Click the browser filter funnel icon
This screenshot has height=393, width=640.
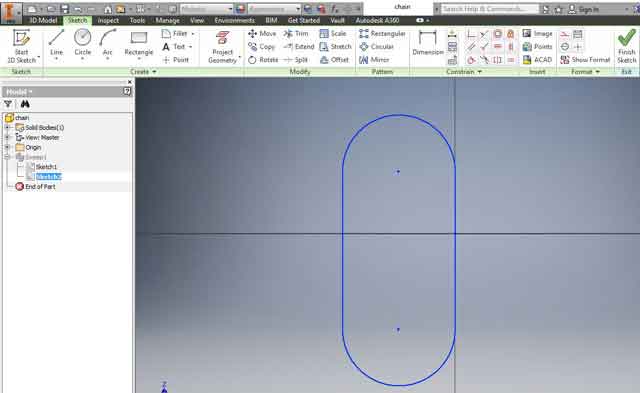pyautogui.click(x=8, y=104)
